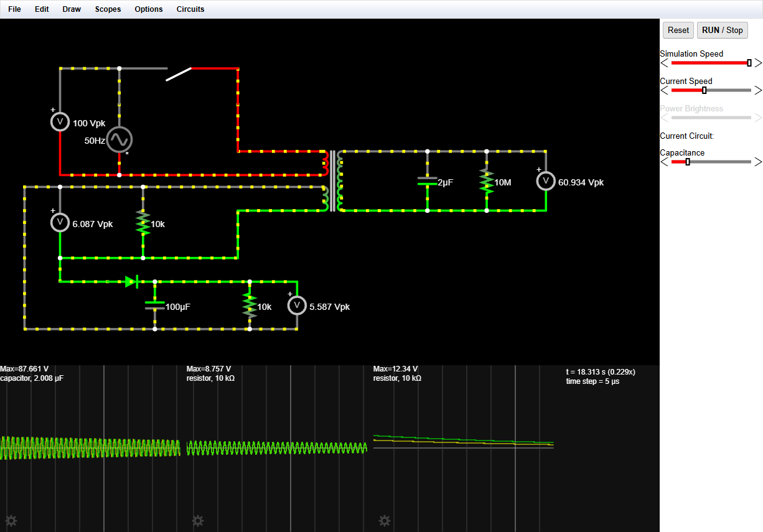Click the 60.934 Vpk voltmeter
763x532 pixels.
point(546,181)
